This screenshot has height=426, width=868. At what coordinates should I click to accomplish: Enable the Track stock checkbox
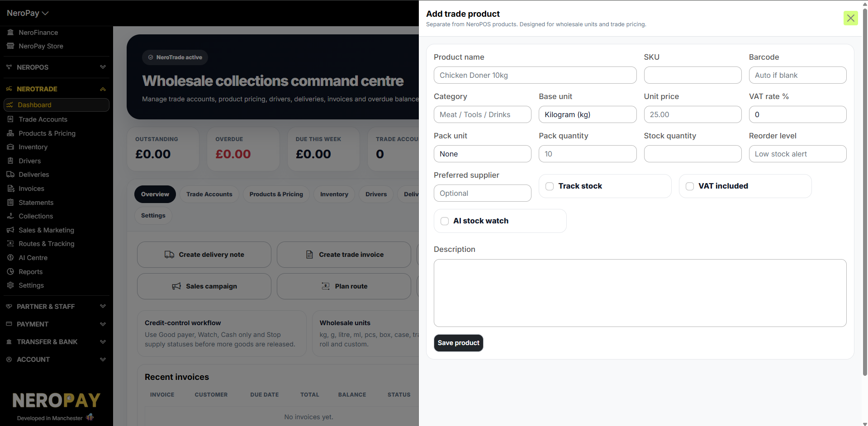pos(550,186)
